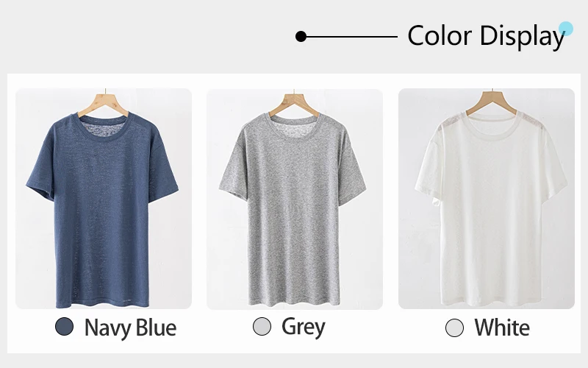This screenshot has width=588, height=368.
Task: Open the navy blue t-shirt image
Action: click(104, 199)
